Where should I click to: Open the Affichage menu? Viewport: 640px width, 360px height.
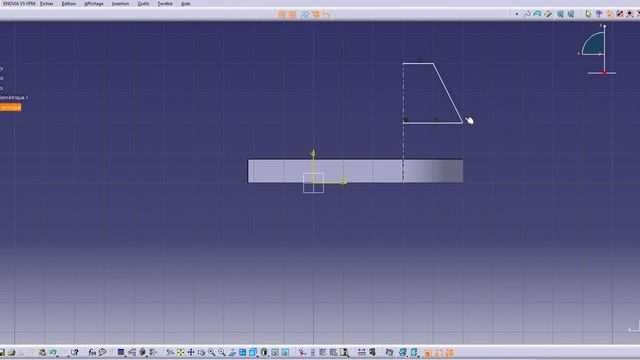[93, 4]
